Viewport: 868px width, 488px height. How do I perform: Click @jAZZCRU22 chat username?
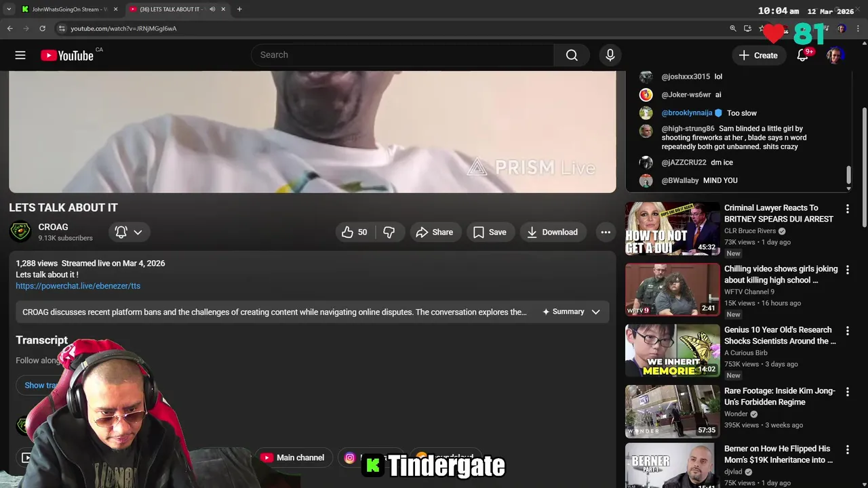(684, 163)
